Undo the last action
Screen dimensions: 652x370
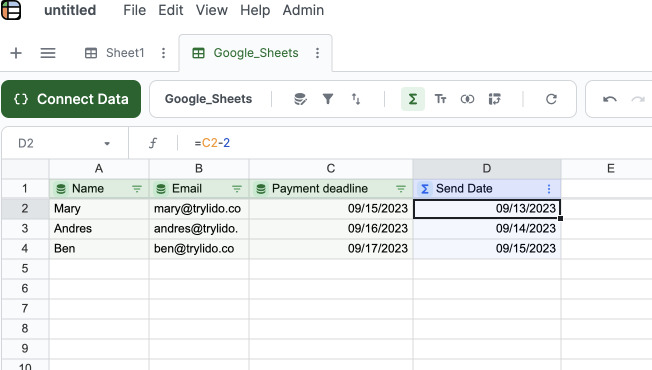(x=610, y=99)
